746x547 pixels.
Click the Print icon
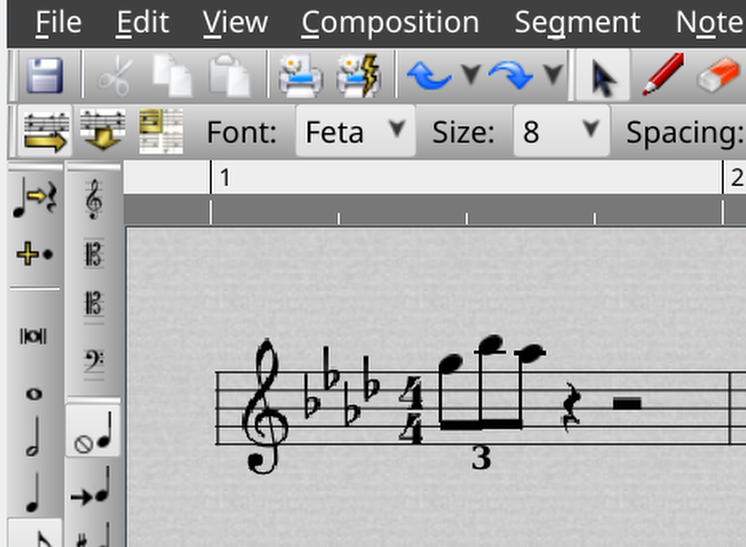pyautogui.click(x=300, y=76)
